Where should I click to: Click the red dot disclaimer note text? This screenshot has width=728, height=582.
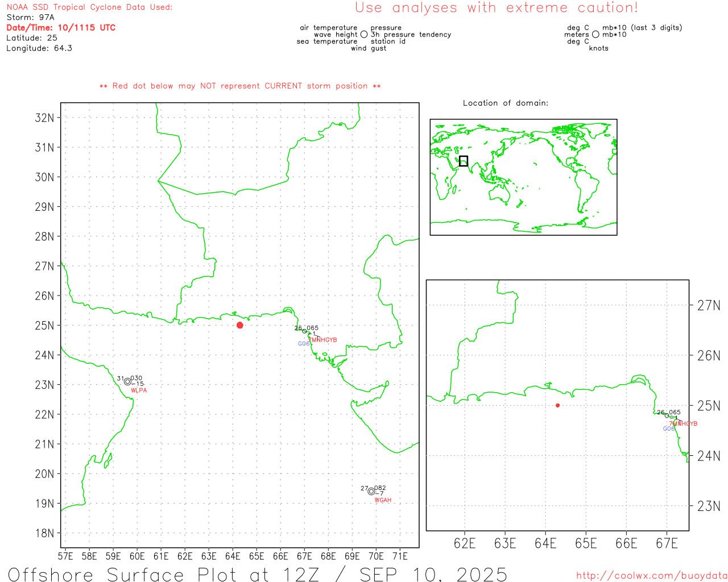click(240, 86)
